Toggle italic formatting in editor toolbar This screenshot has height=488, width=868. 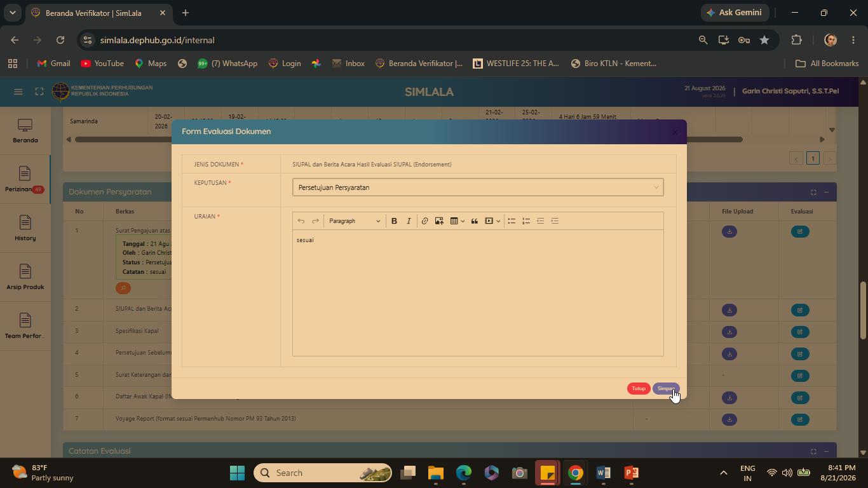pyautogui.click(x=409, y=221)
